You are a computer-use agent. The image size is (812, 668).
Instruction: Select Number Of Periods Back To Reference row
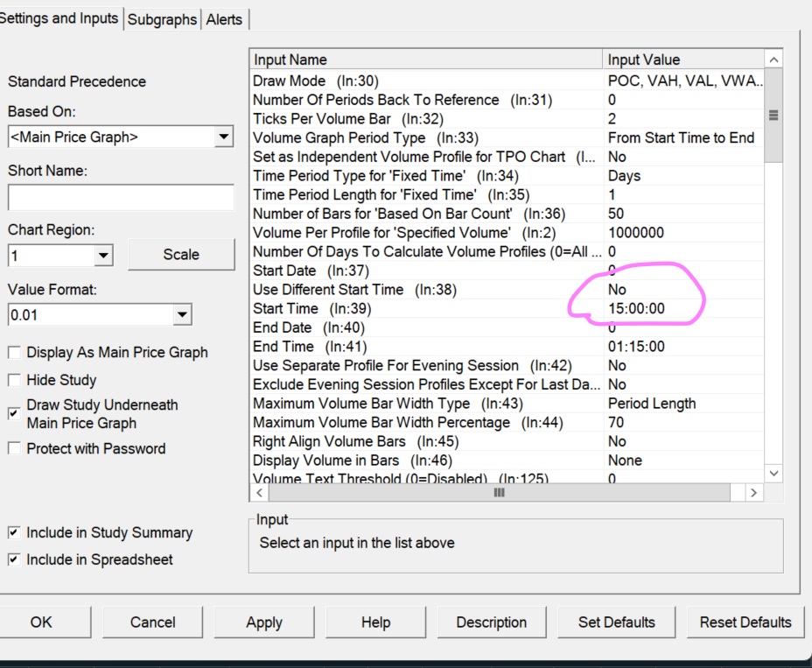pos(507,100)
